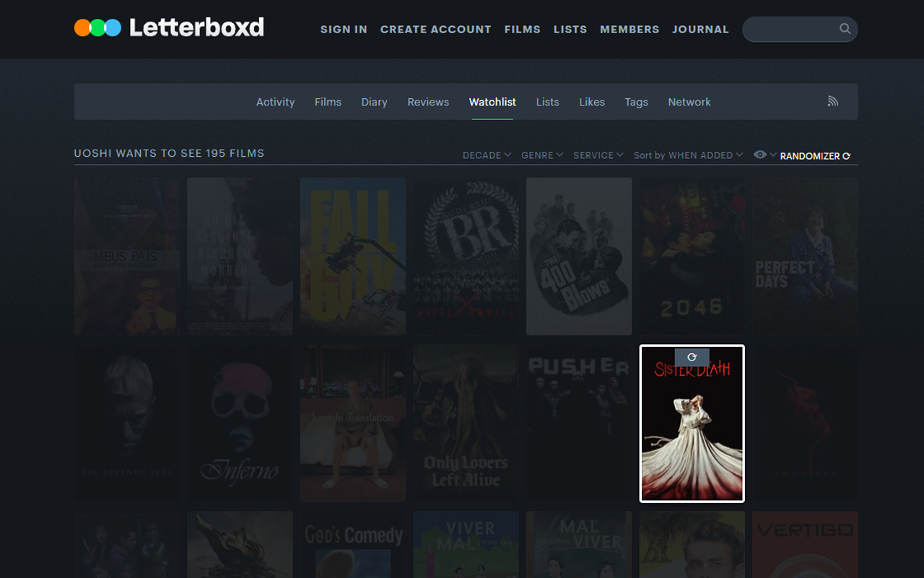924x578 pixels.
Task: Open the Battle Royale BR poster
Action: pos(466,256)
